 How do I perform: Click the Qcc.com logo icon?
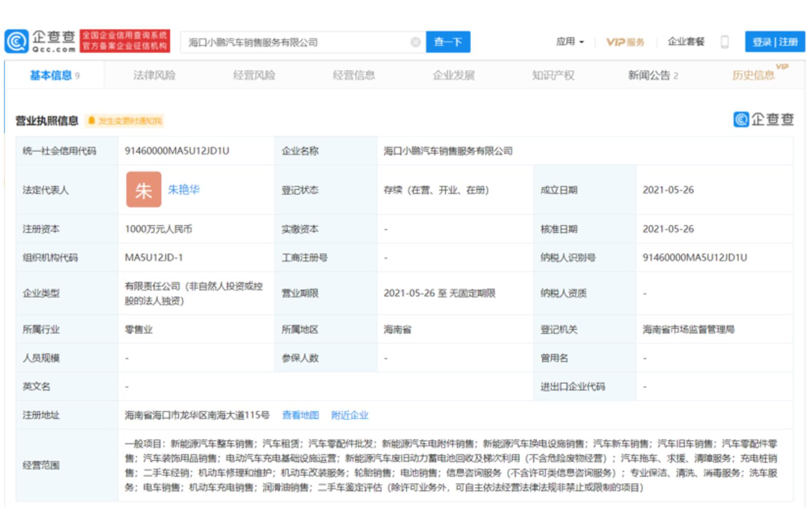pyautogui.click(x=17, y=42)
